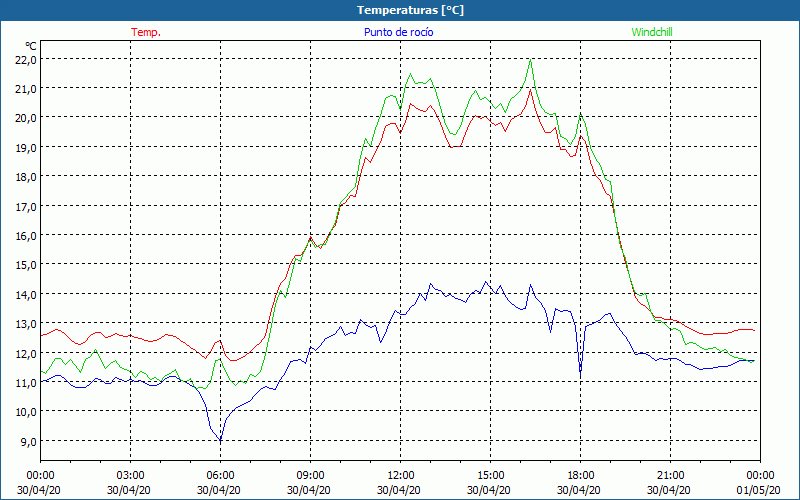The width and height of the screenshot is (800, 500).
Task: Click the '21,0' y-axis value
Action: pos(27,89)
